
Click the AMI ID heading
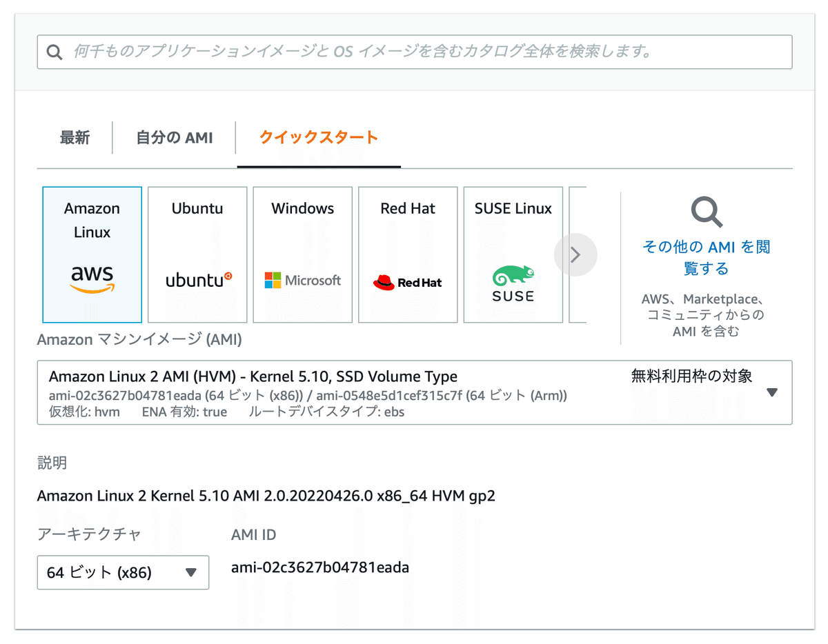click(x=254, y=534)
